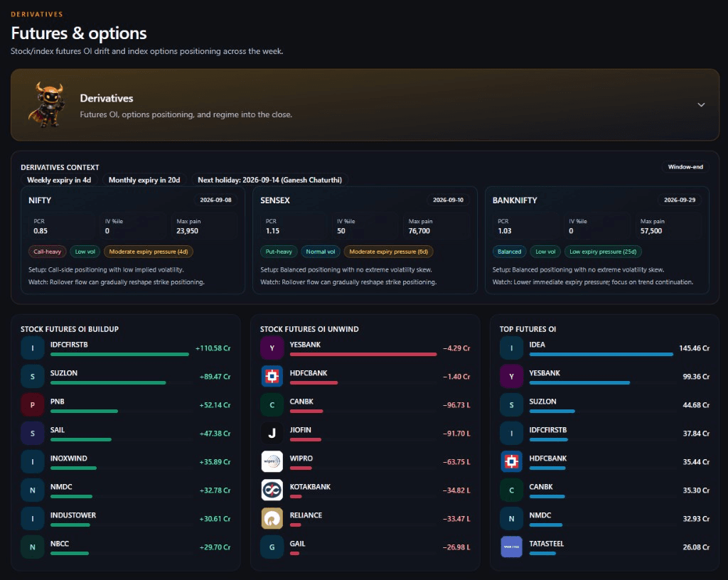This screenshot has width=728, height=580.
Task: Click the BANKNIFTY card title
Action: [515, 200]
